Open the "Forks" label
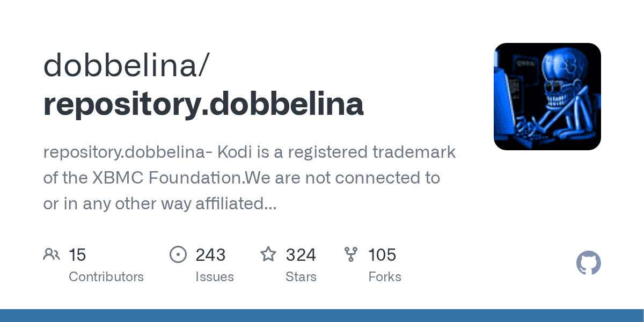The width and height of the screenshot is (644, 322). pos(385,277)
